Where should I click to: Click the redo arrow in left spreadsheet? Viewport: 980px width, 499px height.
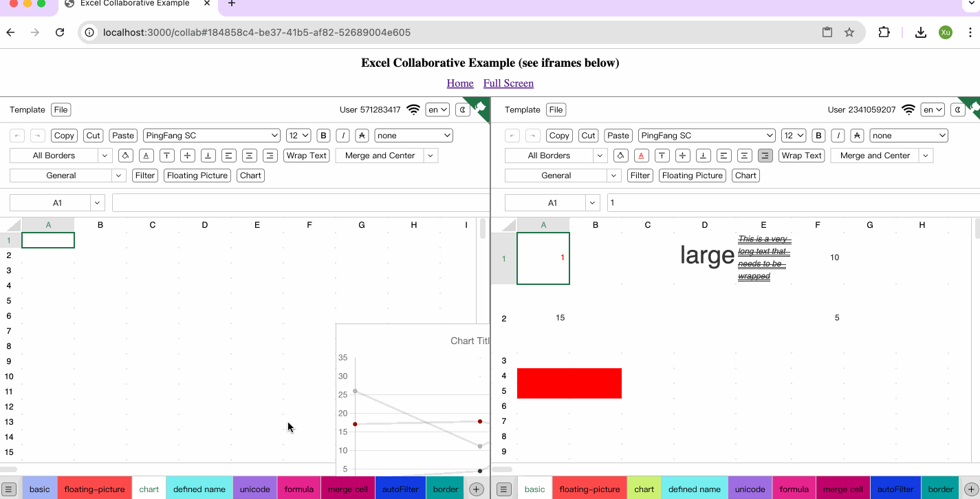click(38, 136)
